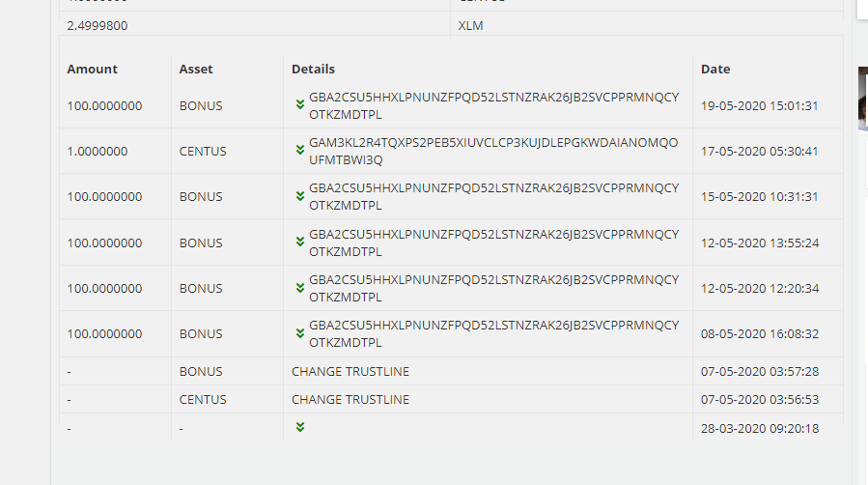Expand the 15-05-2020 10:31:31 transaction chevron

point(300,195)
